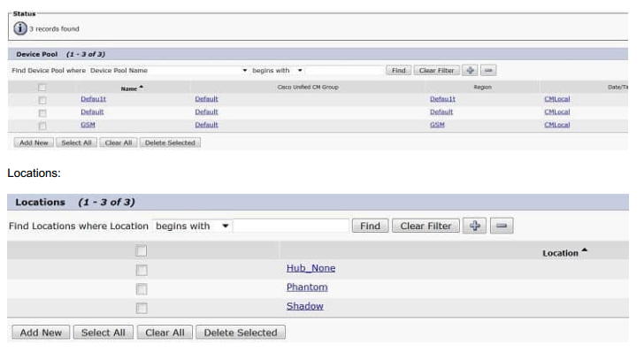Focus the Device Pool search text field

[x=344, y=71]
